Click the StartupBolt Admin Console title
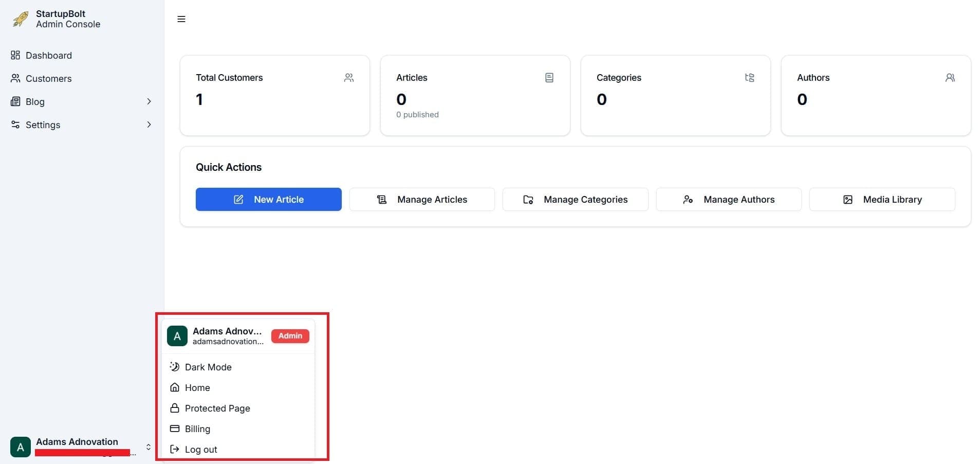 click(68, 19)
